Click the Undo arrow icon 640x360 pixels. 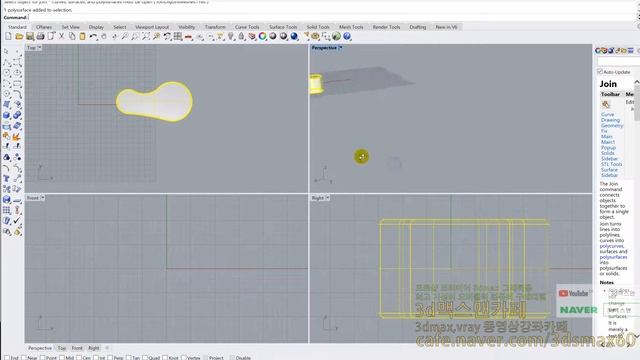click(93, 36)
